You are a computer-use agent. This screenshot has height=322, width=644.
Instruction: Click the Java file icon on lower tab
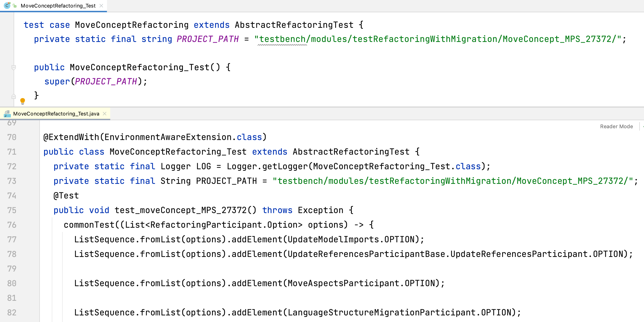point(7,114)
